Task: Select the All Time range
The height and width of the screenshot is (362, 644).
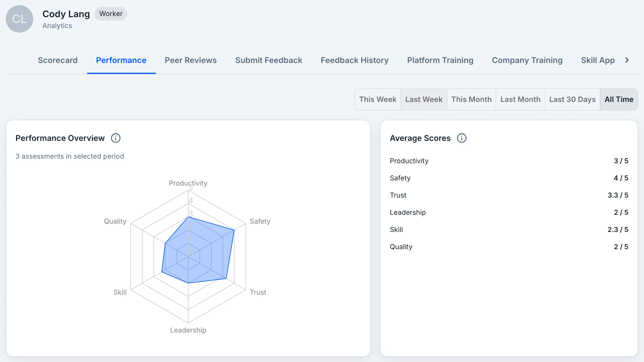Action: tap(619, 99)
